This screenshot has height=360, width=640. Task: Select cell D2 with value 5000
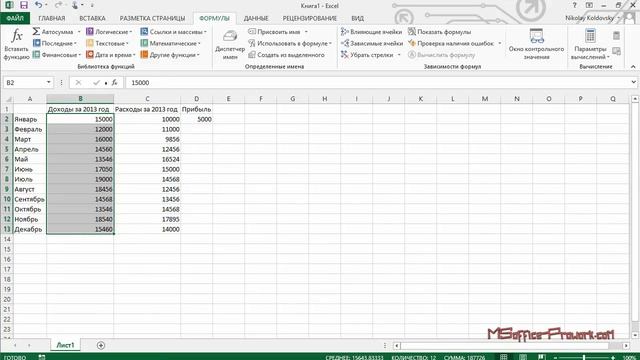(196, 119)
